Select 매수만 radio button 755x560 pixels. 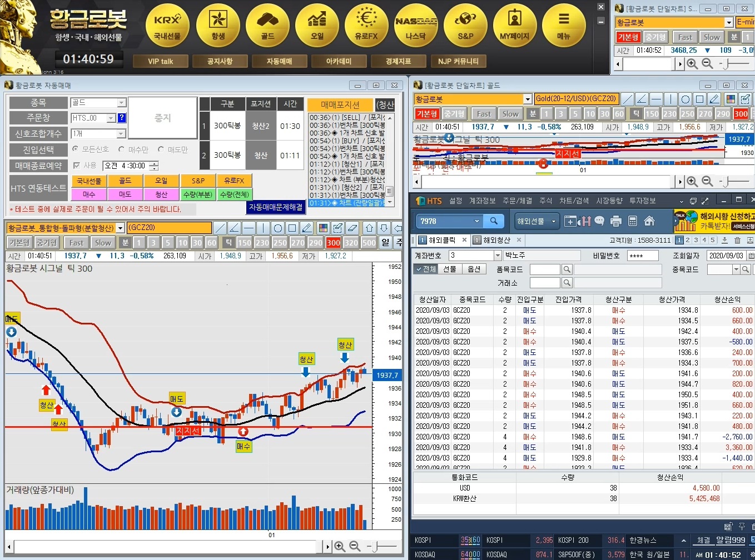point(122,149)
